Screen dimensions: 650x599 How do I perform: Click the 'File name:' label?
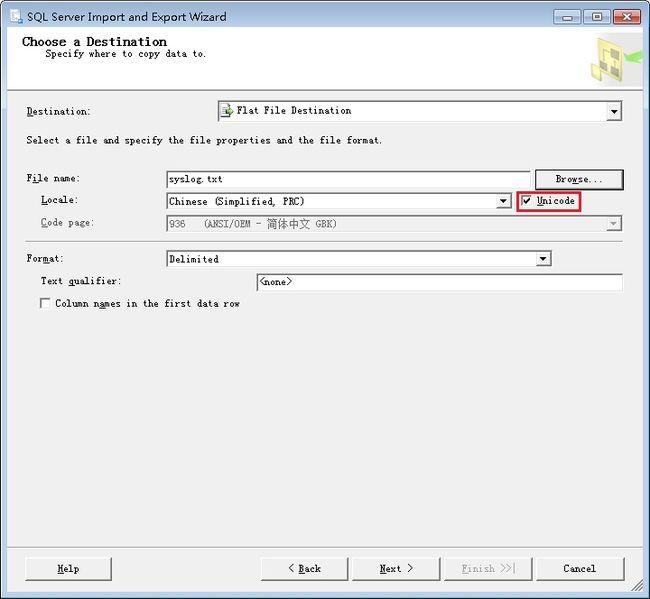pyautogui.click(x=53, y=178)
